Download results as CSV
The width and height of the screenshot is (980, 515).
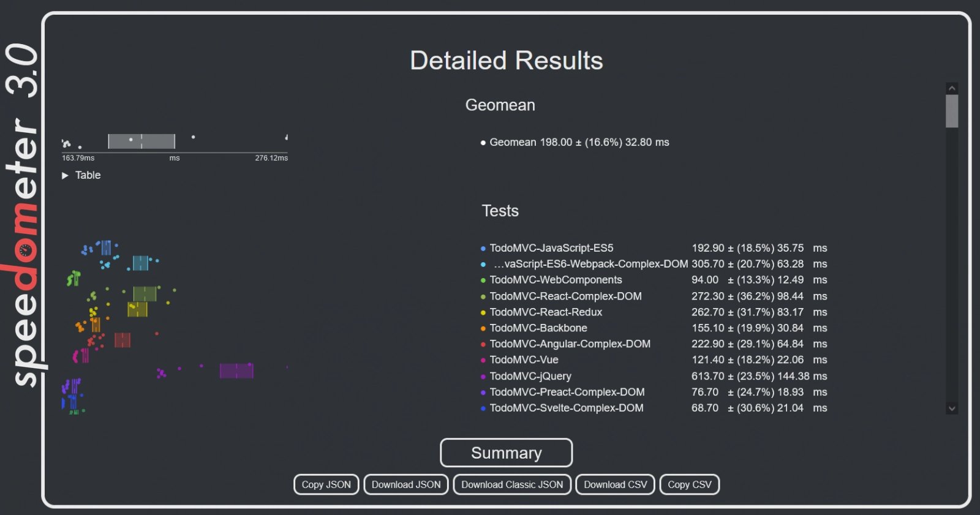click(615, 484)
